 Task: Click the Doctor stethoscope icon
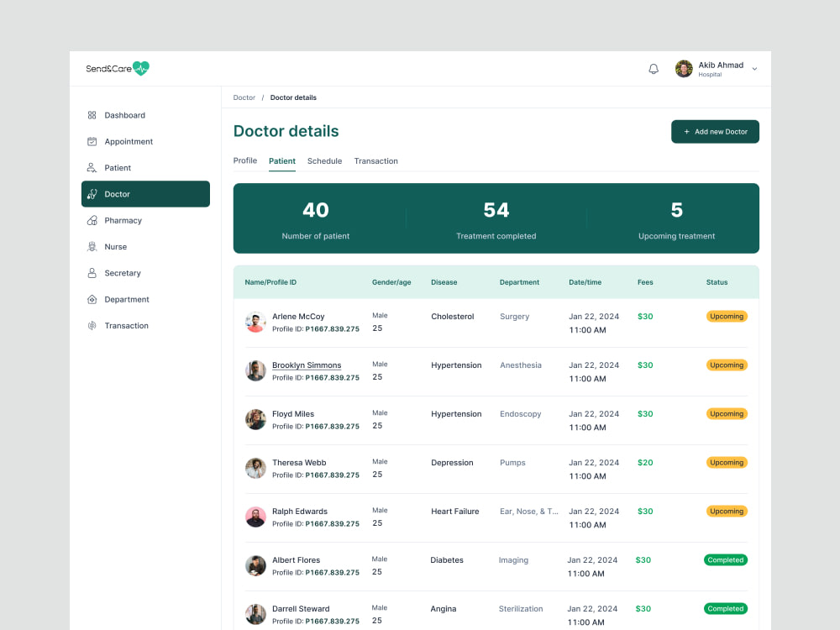92,194
